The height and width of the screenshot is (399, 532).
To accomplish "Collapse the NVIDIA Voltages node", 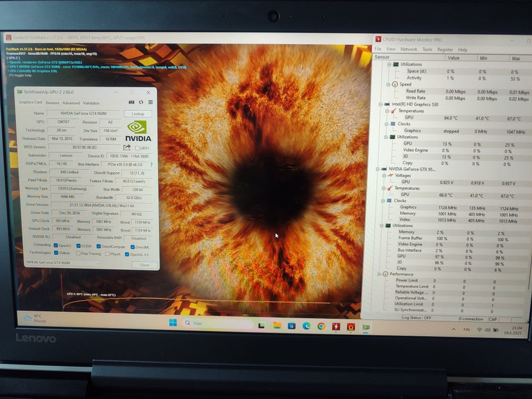I will tap(384, 176).
